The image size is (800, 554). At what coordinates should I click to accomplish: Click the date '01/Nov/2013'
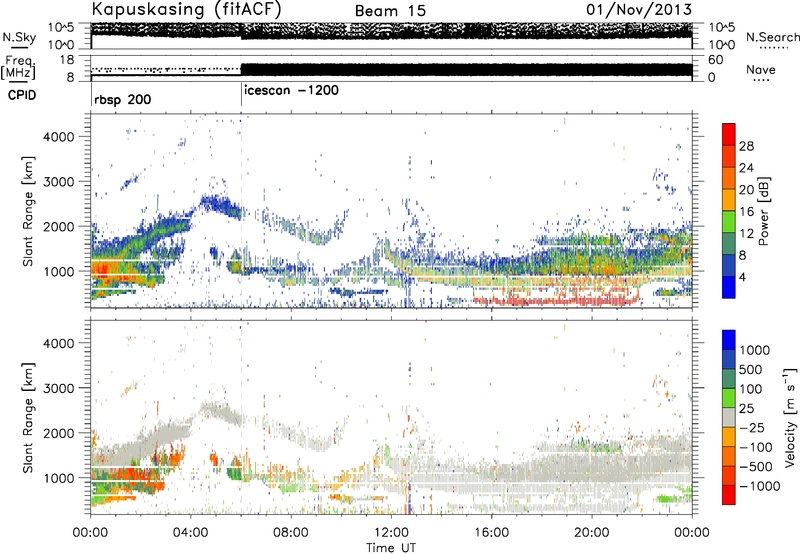pos(639,10)
